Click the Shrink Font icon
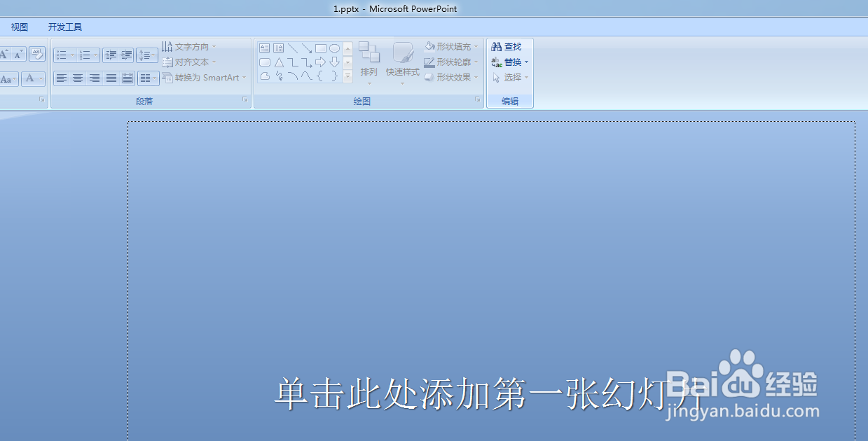The height and width of the screenshot is (441, 868). 18,54
